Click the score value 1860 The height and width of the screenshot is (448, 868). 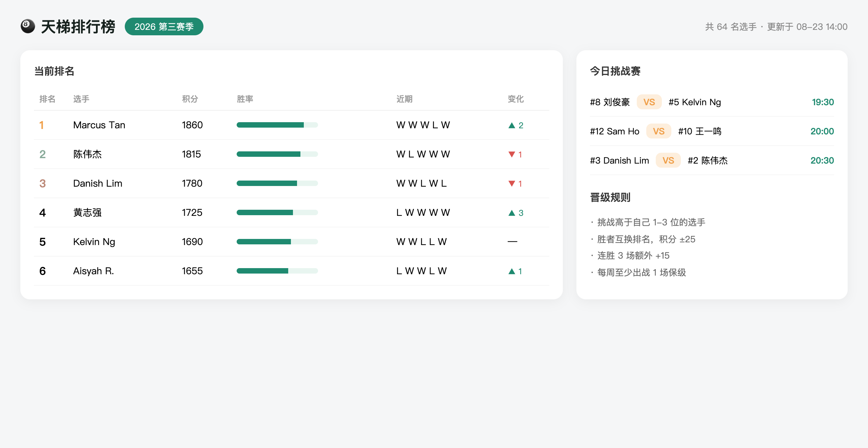point(192,125)
